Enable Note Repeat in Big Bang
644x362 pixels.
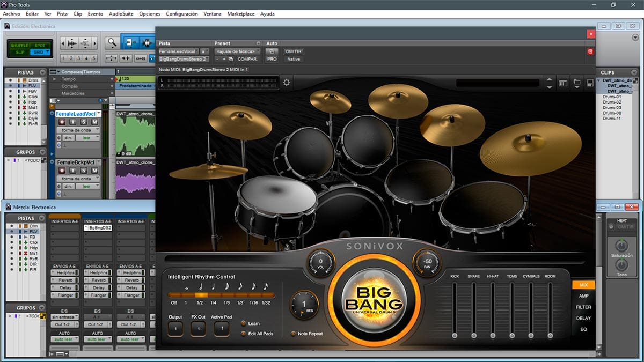[x=293, y=334]
